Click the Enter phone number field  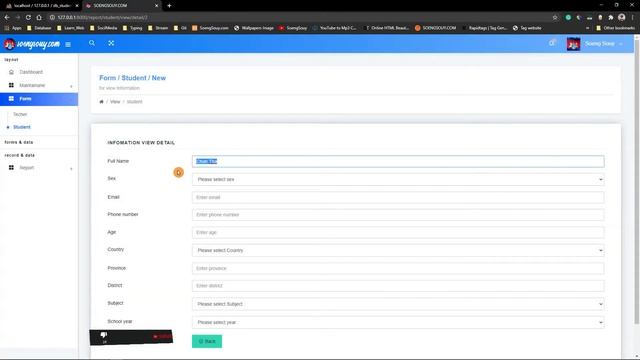pyautogui.click(x=398, y=215)
